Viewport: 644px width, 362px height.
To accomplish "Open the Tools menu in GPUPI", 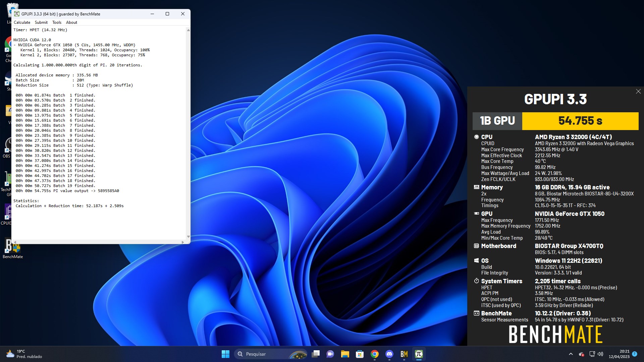I will coord(57,22).
